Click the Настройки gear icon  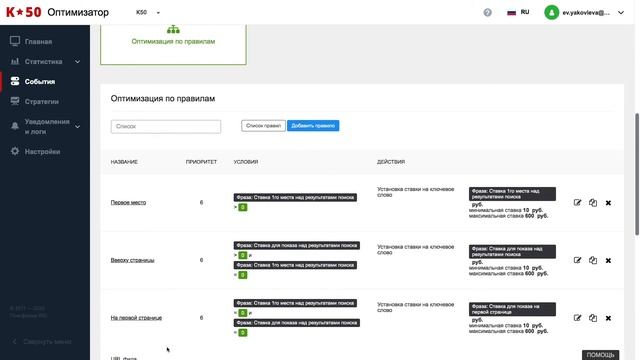point(15,151)
